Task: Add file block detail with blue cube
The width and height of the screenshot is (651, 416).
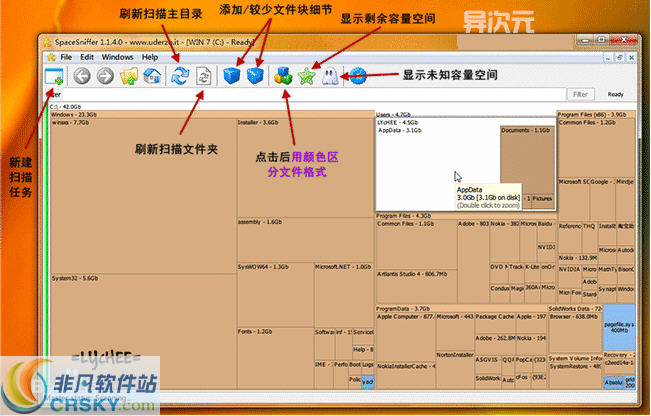Action: click(x=232, y=76)
